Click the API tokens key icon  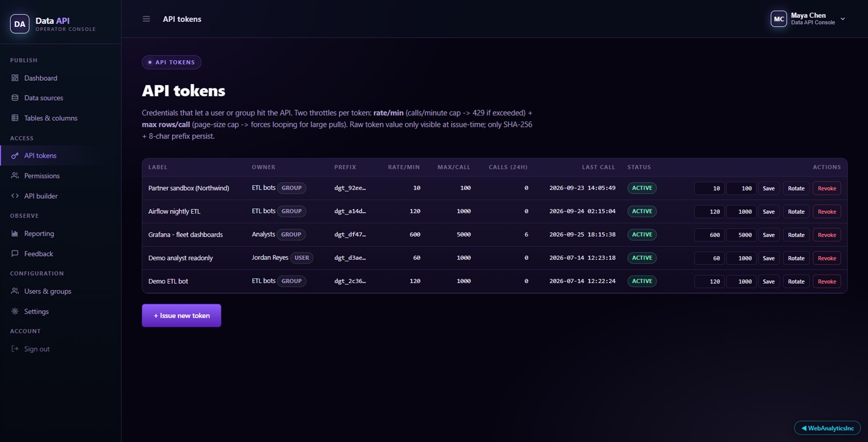pos(15,156)
